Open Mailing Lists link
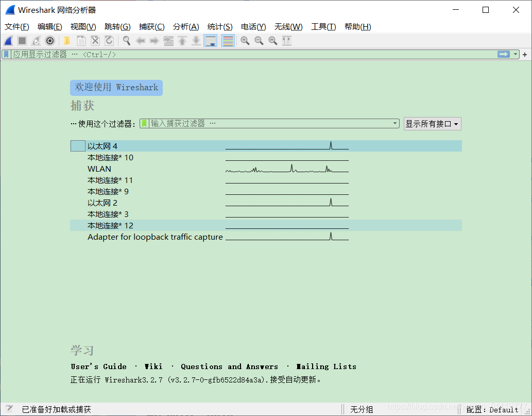Viewport: 532px width, 416px height. pyautogui.click(x=326, y=367)
